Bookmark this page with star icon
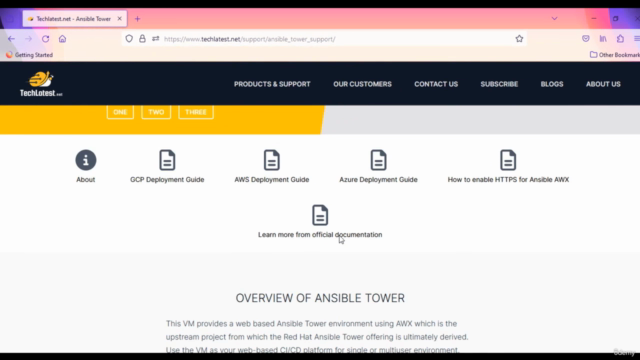 (x=519, y=39)
